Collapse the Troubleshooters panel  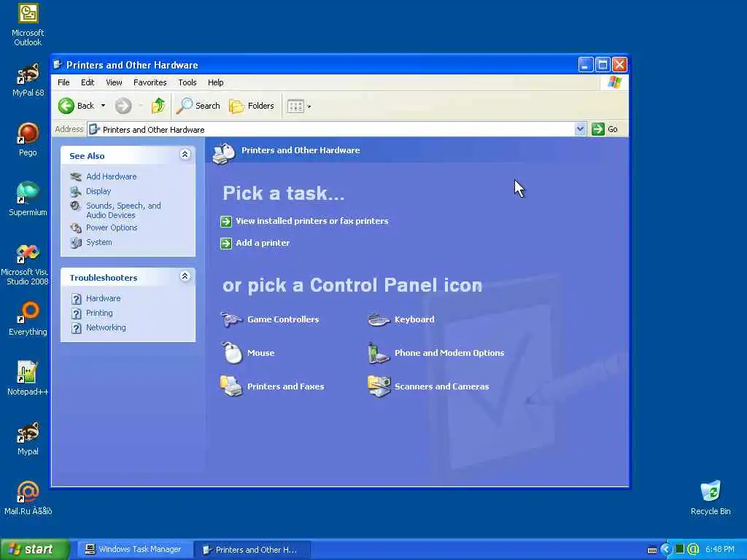185,276
